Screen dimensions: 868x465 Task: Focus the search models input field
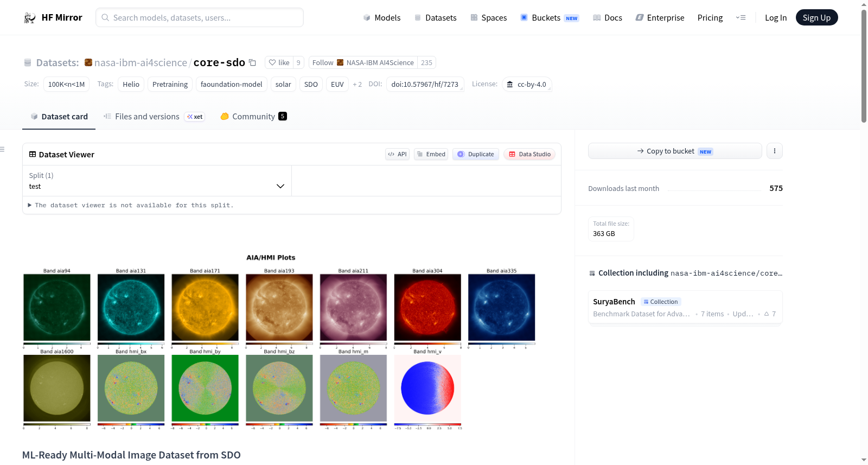(x=200, y=17)
